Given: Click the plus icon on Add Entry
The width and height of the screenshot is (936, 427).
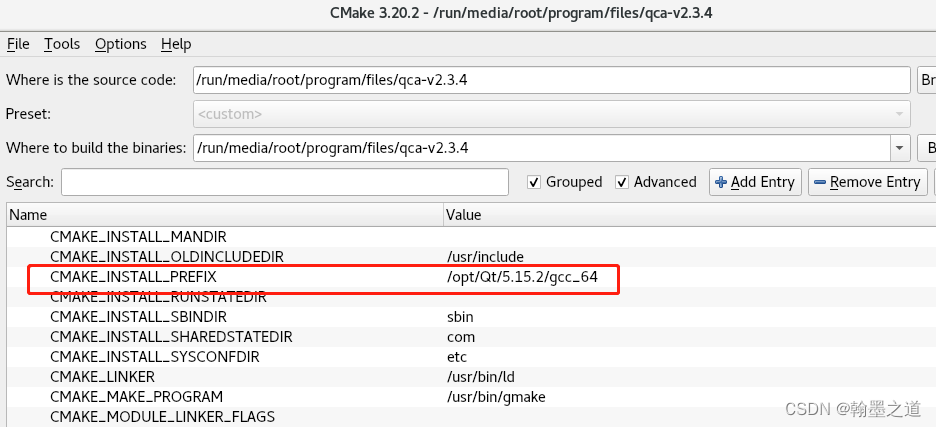Looking at the screenshot, I should pyautogui.click(x=721, y=182).
